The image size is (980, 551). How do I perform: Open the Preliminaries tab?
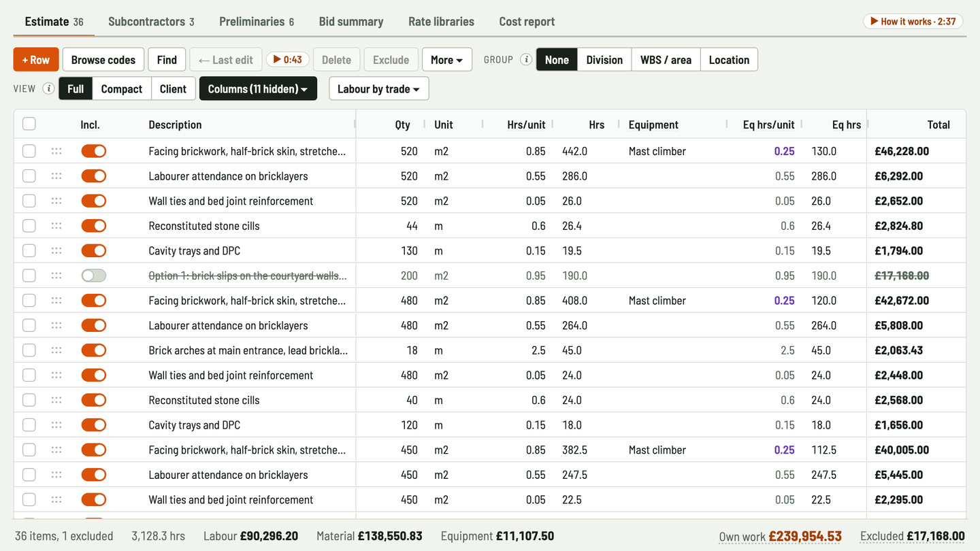point(257,21)
